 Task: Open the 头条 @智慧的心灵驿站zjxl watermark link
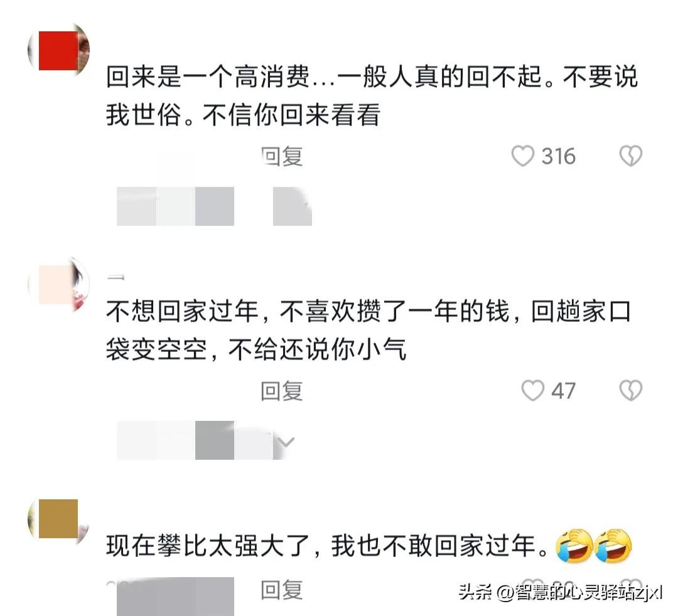click(x=561, y=592)
